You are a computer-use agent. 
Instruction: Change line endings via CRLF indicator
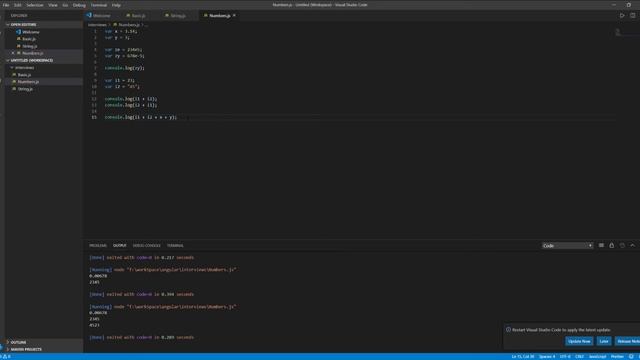579,356
